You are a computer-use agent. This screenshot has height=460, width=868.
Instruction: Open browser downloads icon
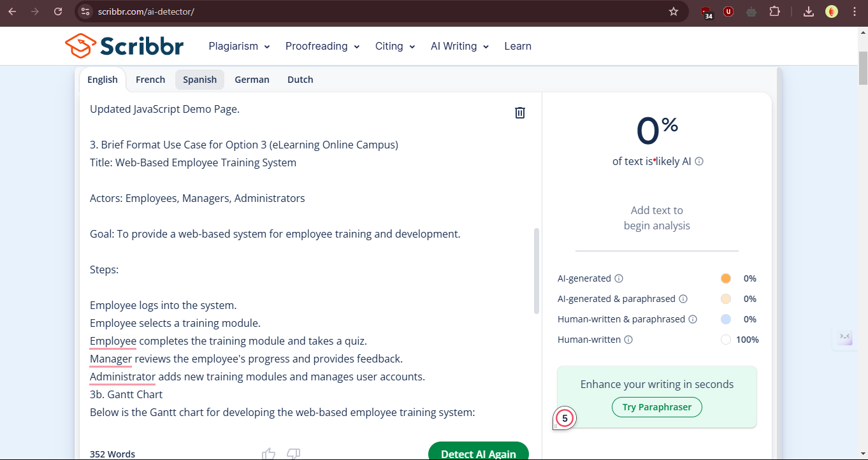(x=808, y=11)
